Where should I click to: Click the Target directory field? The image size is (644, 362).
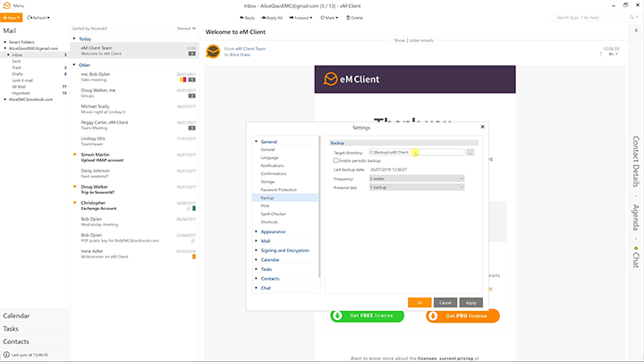(417, 152)
